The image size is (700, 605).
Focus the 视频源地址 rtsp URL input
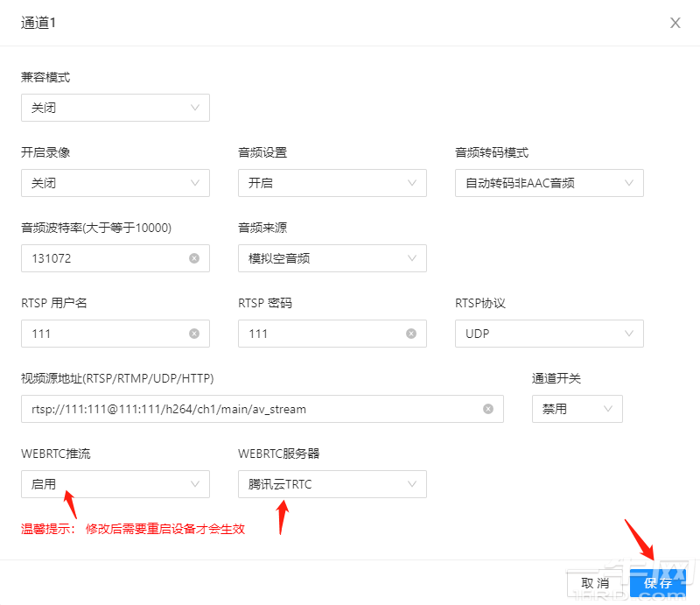tap(249, 409)
